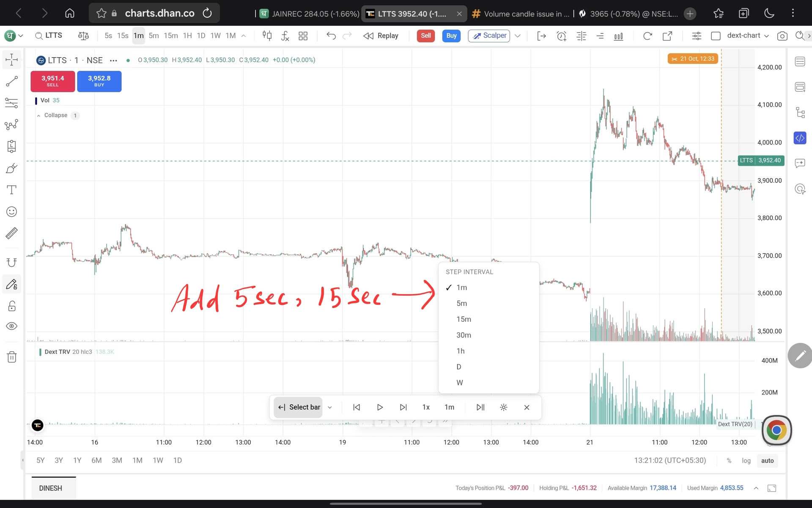Select the ruler measure tool
The image size is (812, 508).
click(12, 233)
